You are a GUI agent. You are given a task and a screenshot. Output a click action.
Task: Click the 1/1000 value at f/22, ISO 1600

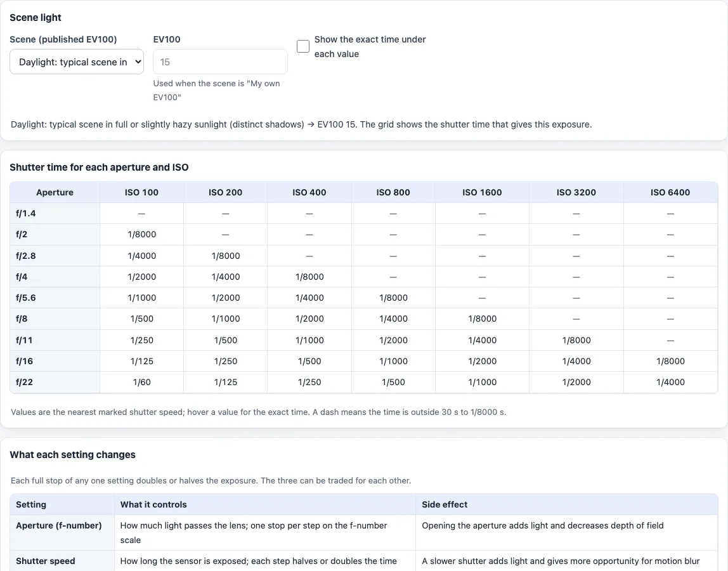point(482,383)
